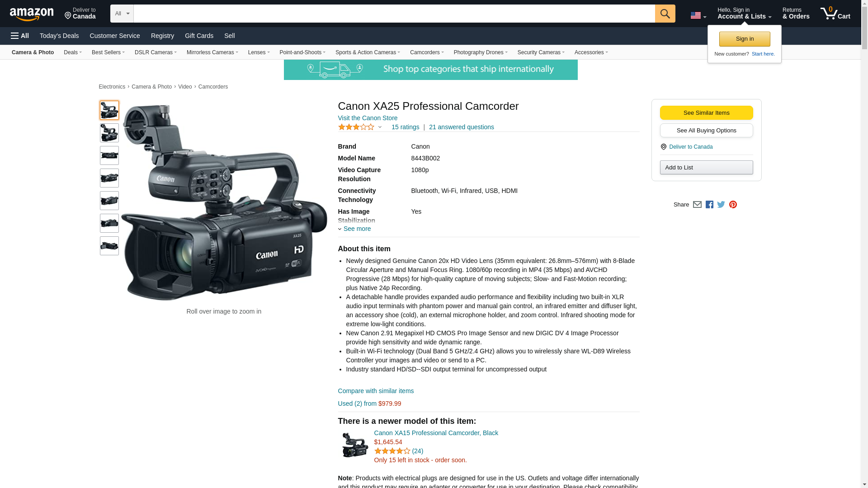Open Account & Lists menu
Image resolution: width=868 pixels, height=488 pixels.
tap(744, 14)
